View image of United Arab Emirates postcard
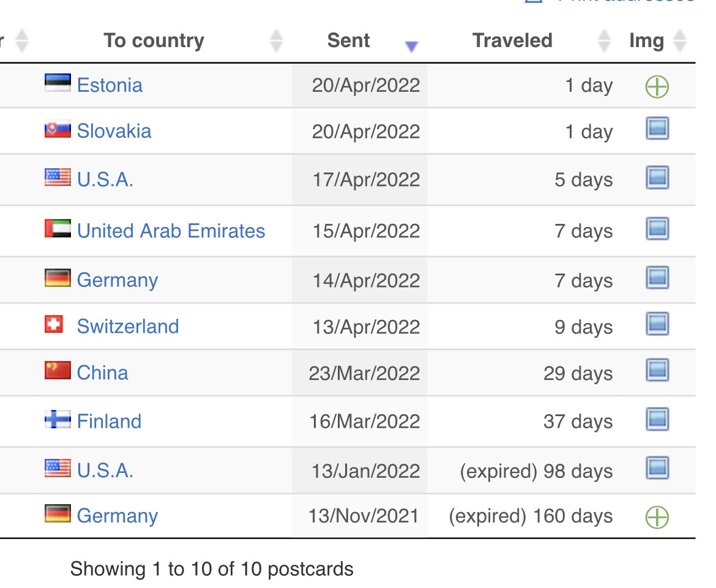 657,229
